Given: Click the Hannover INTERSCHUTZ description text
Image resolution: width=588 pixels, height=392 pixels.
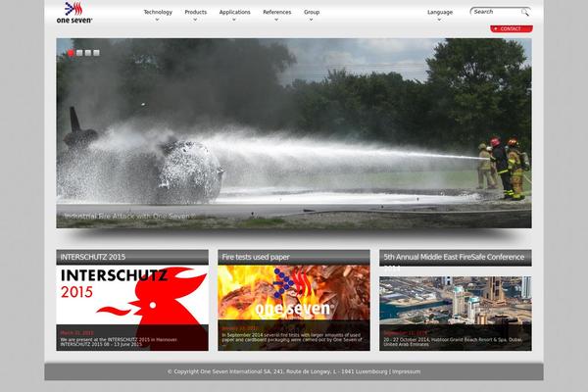Looking at the screenshot, I should tap(119, 342).
